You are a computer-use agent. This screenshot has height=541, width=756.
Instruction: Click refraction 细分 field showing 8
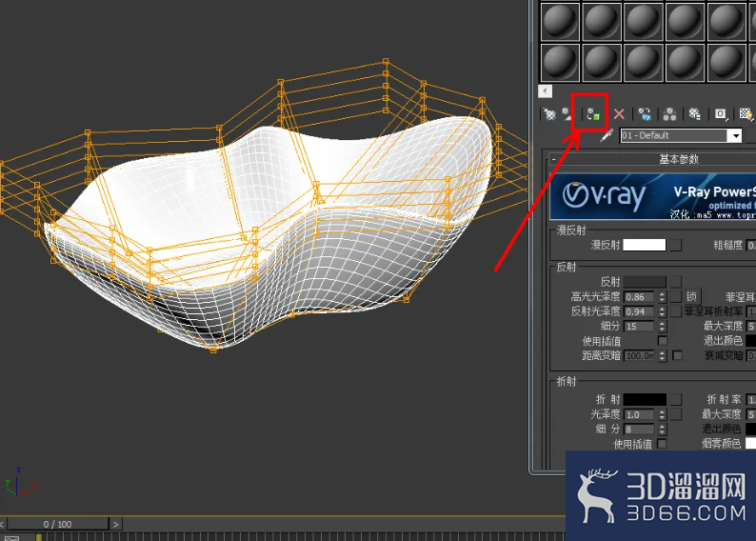click(639, 430)
